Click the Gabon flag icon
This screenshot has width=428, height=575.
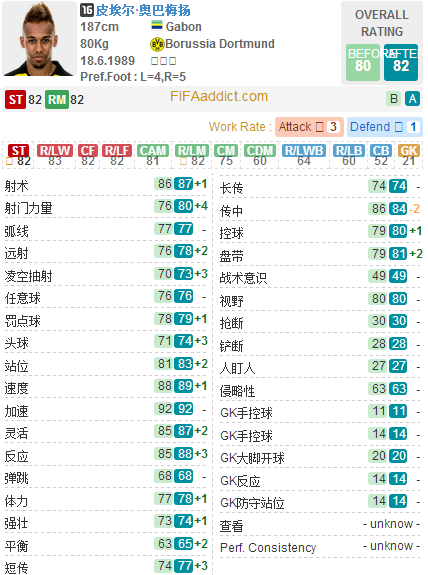pyautogui.click(x=157, y=25)
